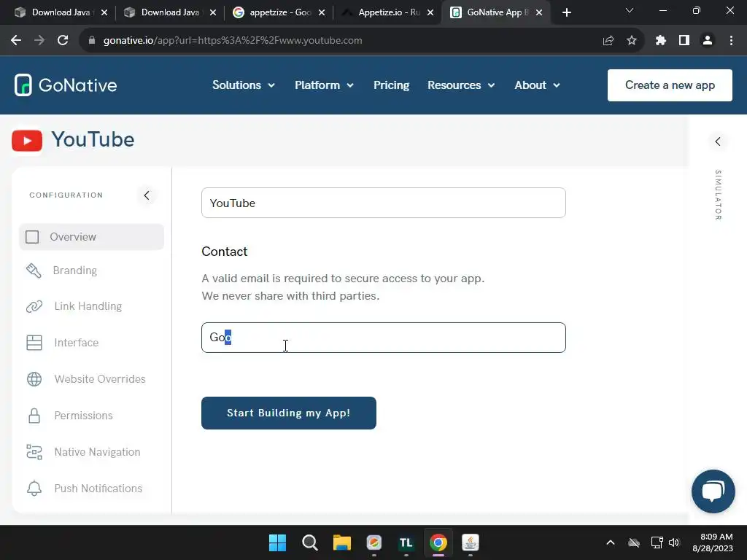
Task: Open the tab search dropdown arrow
Action: (630, 10)
